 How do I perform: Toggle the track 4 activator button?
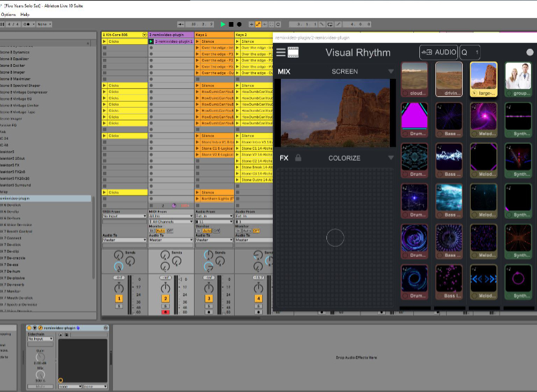click(x=257, y=298)
